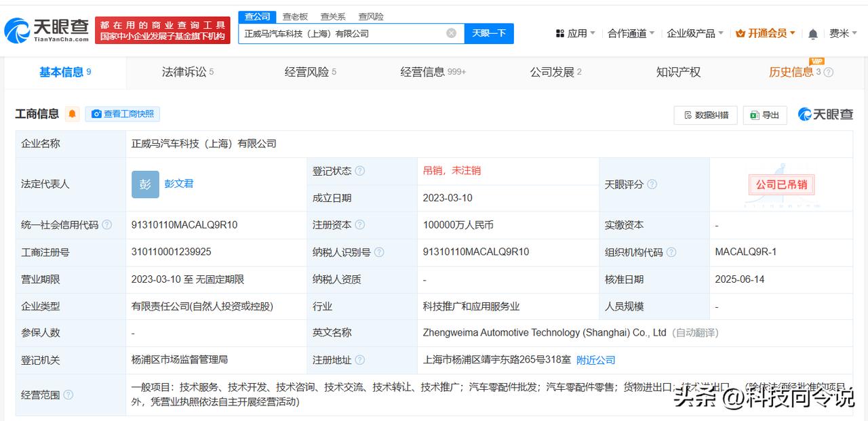This screenshot has width=868, height=421.
Task: Click the company type 有限责任公司(自然人投资或控股)
Action: pos(202,306)
